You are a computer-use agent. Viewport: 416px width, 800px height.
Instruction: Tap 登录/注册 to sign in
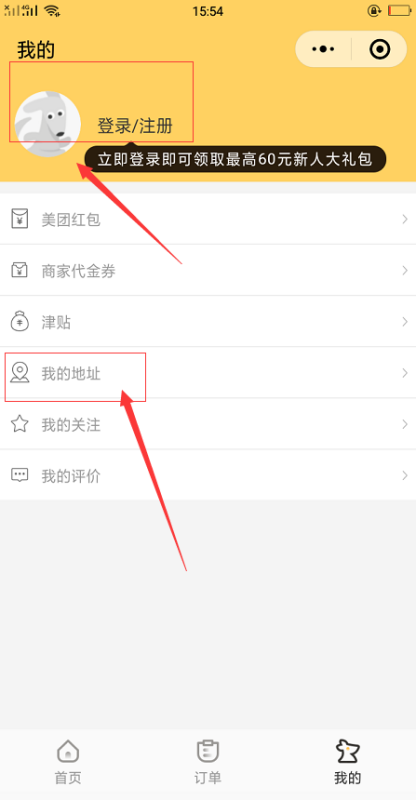coord(135,126)
